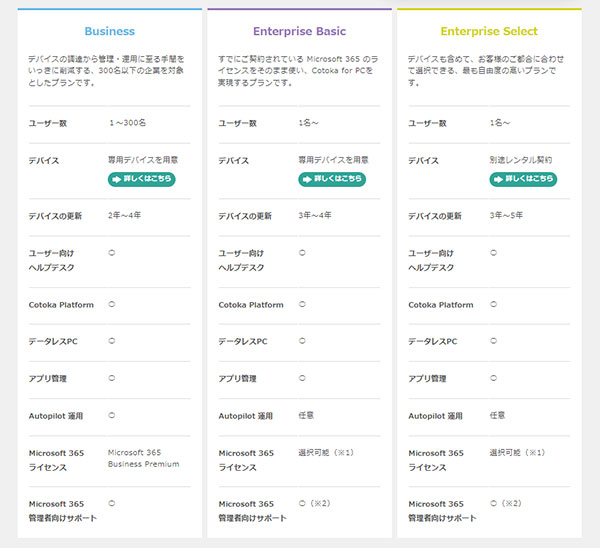Click Microsoft 365 ライセンス label in Business plan

tap(56, 460)
